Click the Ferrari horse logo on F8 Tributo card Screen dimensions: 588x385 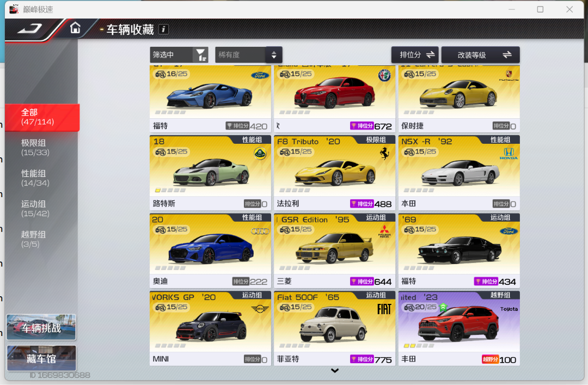click(x=384, y=153)
